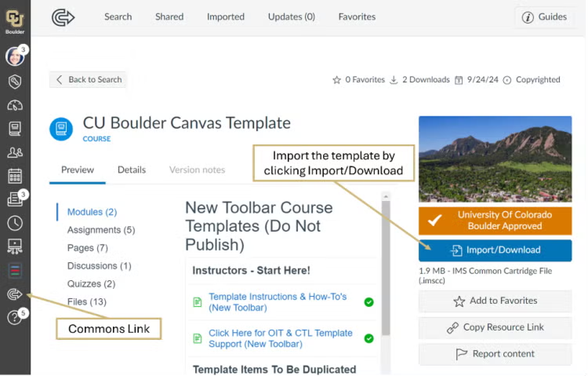Click the CU Boulder Canvas Template title
The image size is (588, 376).
(x=187, y=123)
